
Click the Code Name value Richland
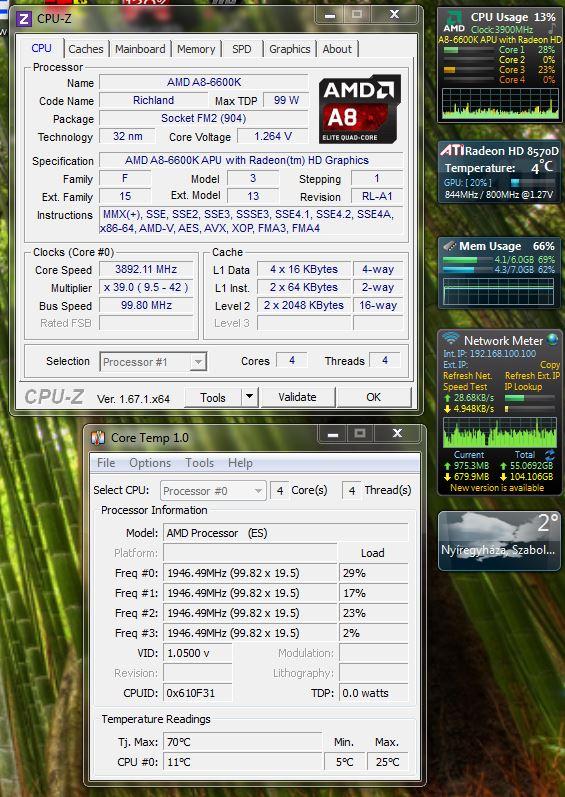(x=153, y=100)
